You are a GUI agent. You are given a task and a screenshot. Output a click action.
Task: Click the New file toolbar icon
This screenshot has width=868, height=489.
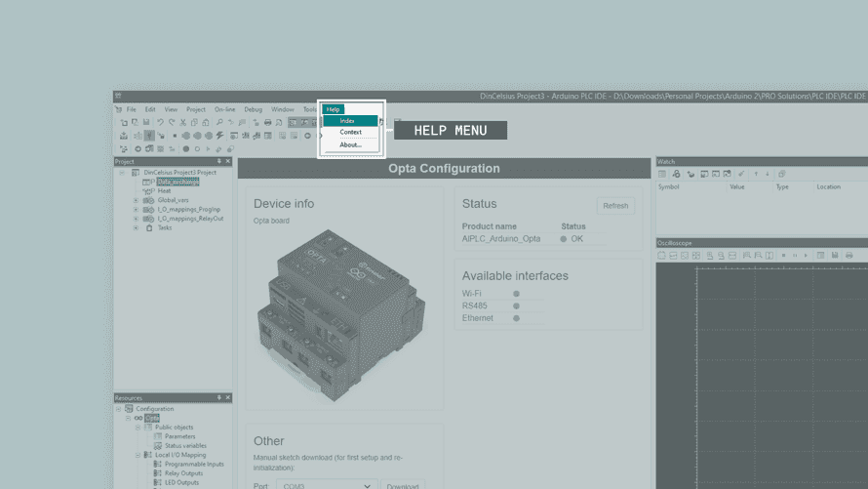(x=124, y=122)
